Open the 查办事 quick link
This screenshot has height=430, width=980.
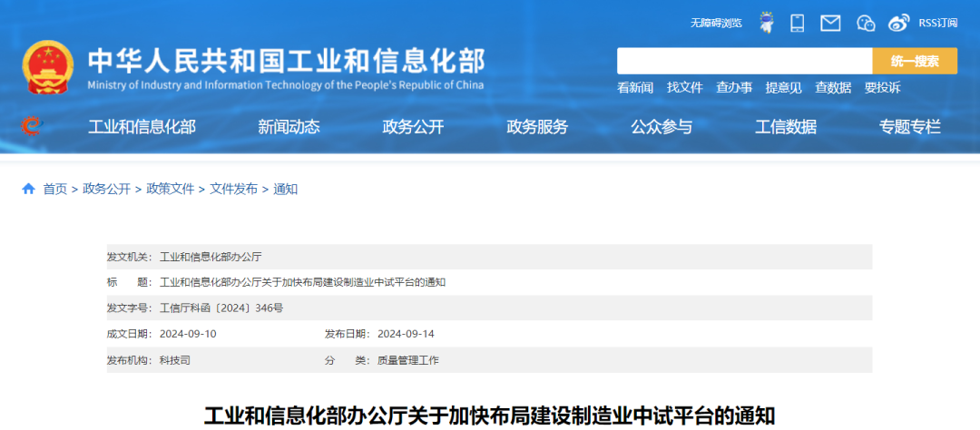(x=734, y=88)
